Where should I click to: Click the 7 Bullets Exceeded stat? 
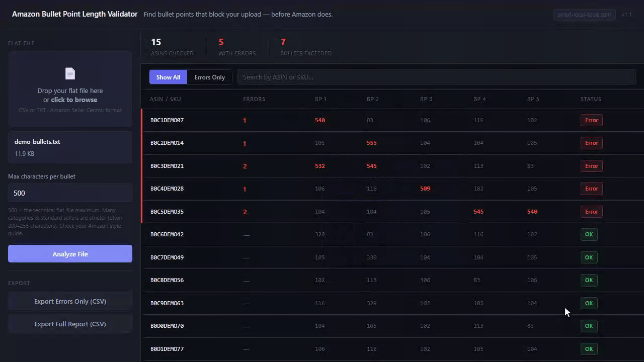coord(305,47)
